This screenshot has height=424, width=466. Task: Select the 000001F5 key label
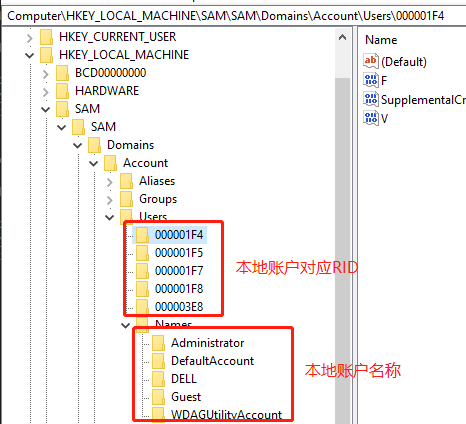pyautogui.click(x=179, y=253)
